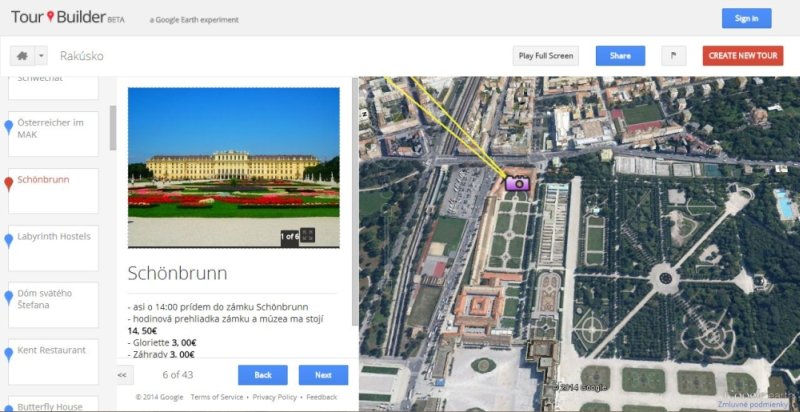Open the Privacy Policy link
The image size is (800, 412).
pos(274,397)
